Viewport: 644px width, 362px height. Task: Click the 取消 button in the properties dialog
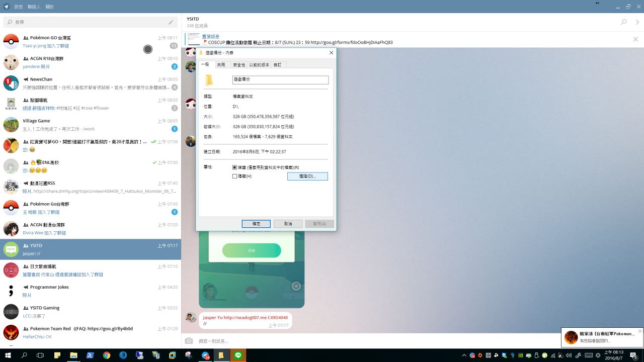pyautogui.click(x=288, y=224)
